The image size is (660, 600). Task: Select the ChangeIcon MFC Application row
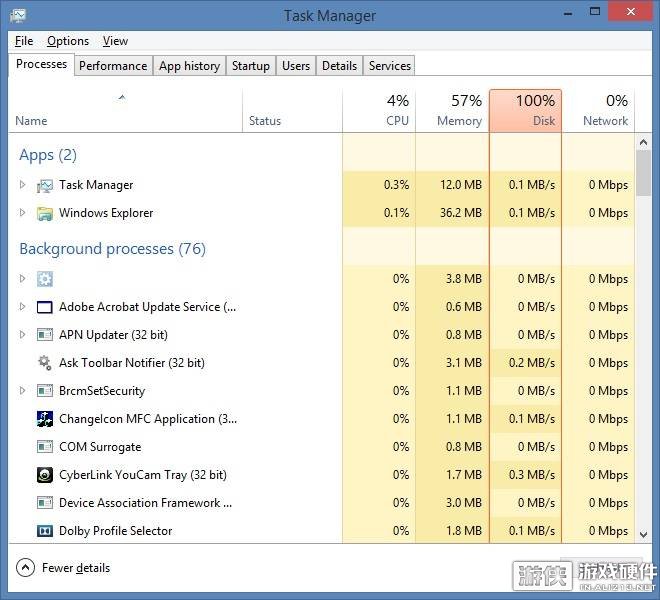[321, 419]
